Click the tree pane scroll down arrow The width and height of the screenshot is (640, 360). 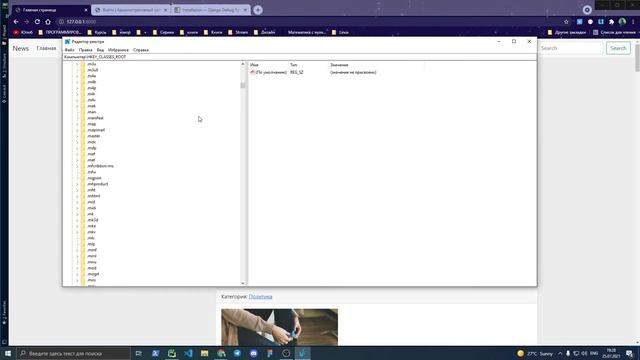(243, 283)
